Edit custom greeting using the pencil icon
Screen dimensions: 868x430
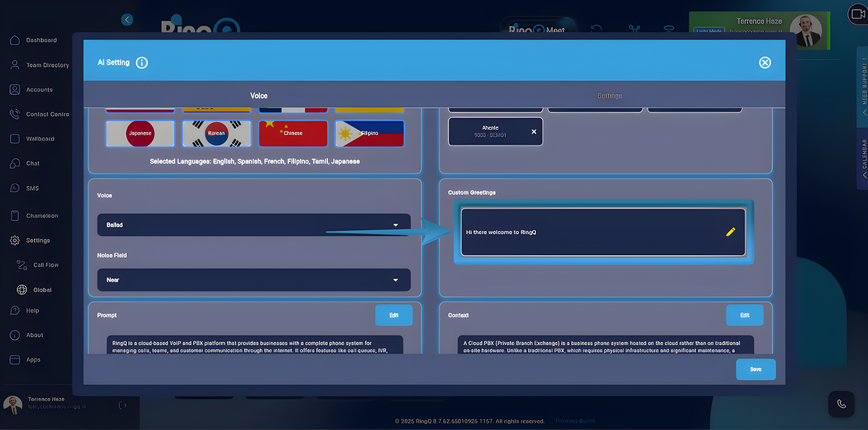coord(730,231)
